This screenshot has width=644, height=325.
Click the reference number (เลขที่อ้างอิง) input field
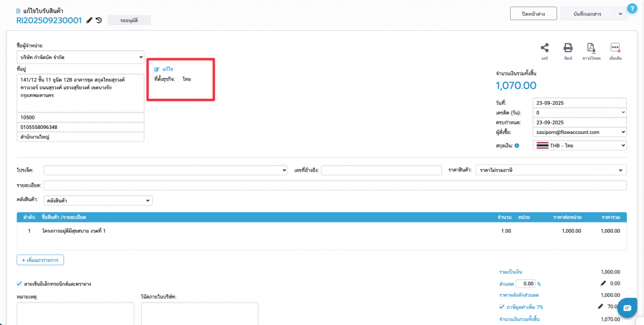(x=381, y=170)
